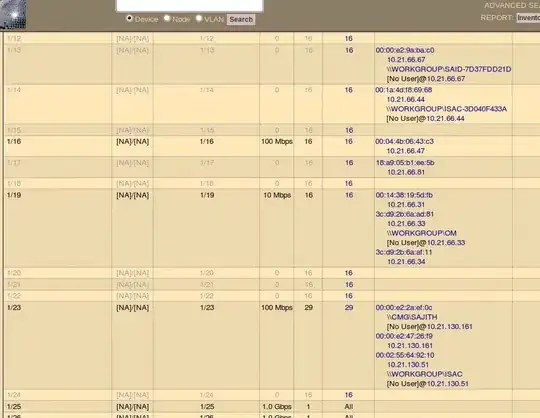The width and height of the screenshot is (540, 418).
Task: Click VLAN 16 link in row 1/22
Action: [349, 296]
